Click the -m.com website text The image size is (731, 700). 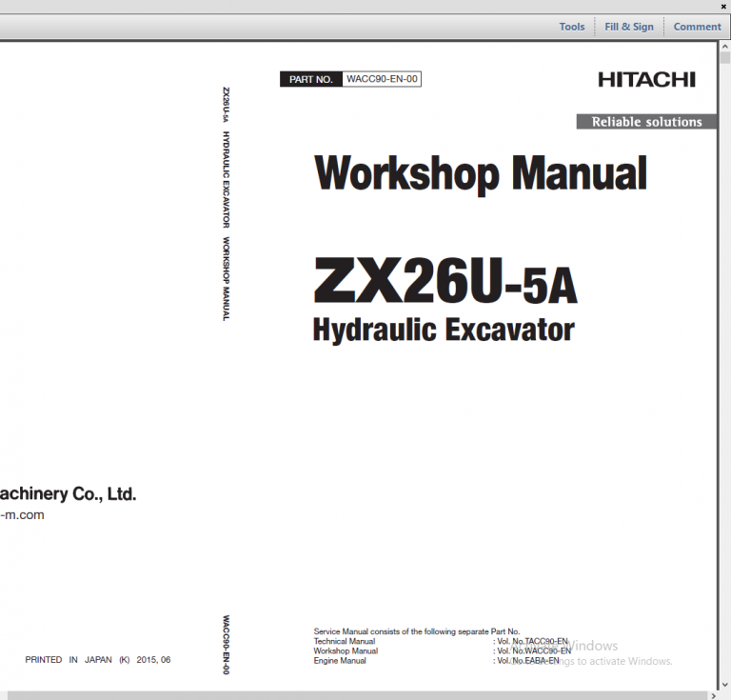[x=22, y=515]
